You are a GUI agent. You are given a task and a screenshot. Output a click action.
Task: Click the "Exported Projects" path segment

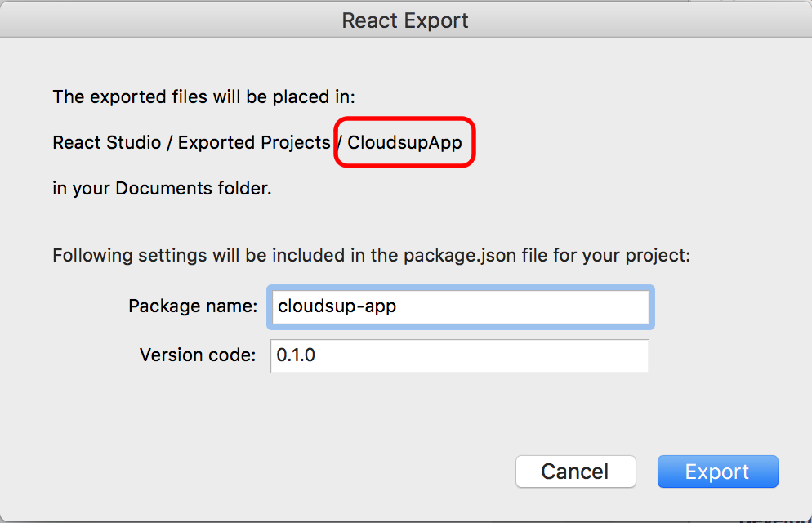[253, 143]
